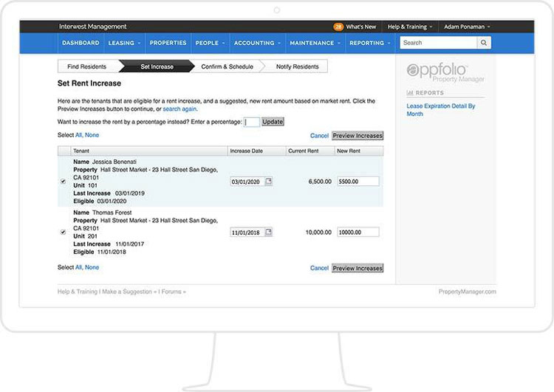554x392 pixels.
Task: Click the percentage input field
Action: [251, 122]
